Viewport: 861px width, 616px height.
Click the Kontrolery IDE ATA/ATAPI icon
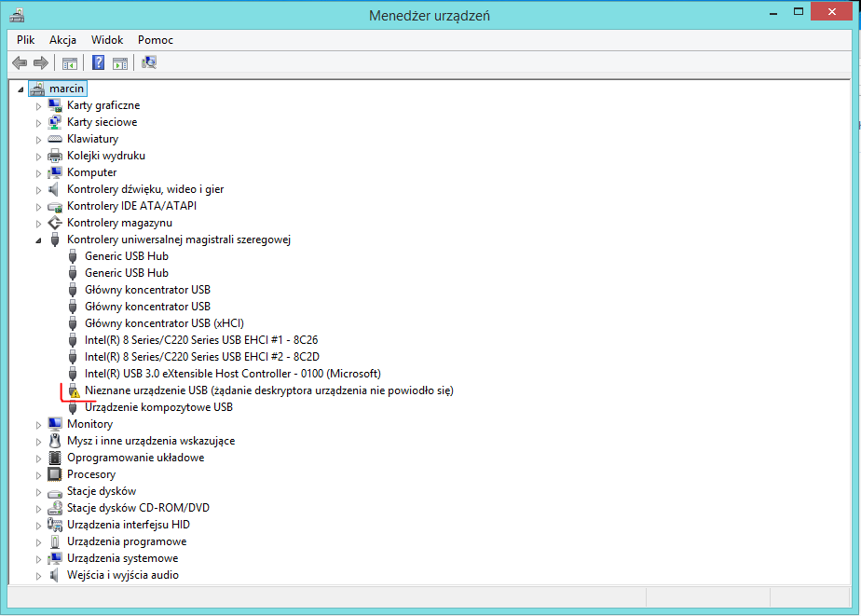pos(55,207)
